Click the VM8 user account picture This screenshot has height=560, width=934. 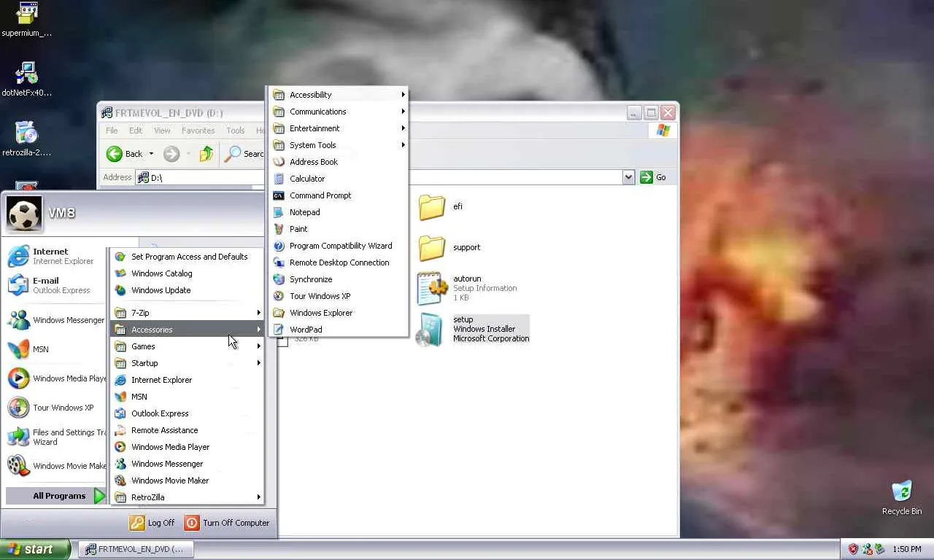[24, 213]
